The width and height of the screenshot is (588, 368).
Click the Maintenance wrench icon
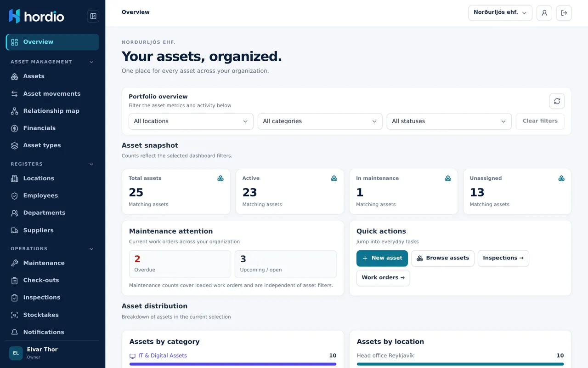(x=15, y=263)
